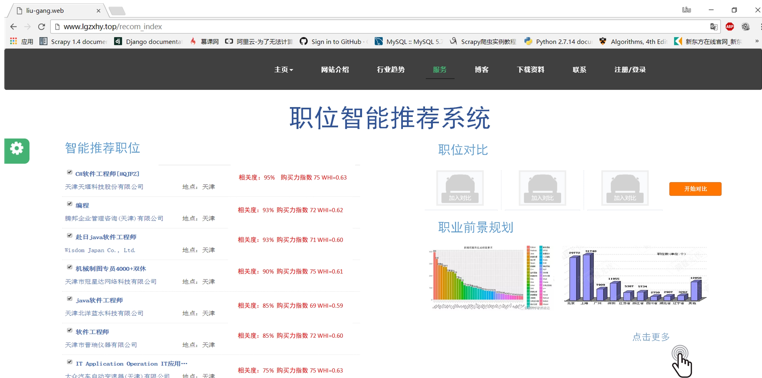Click the red ABP extension icon

[x=729, y=27]
